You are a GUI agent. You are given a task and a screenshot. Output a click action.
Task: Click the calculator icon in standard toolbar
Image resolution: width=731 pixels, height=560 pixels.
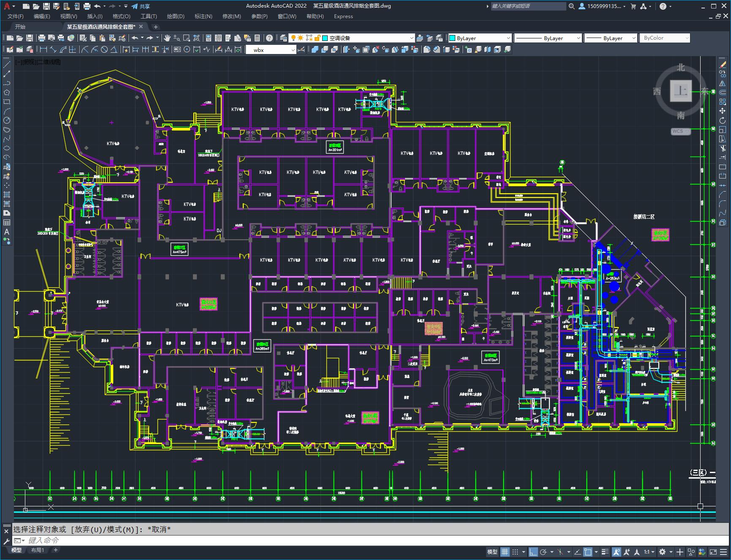[x=258, y=38]
